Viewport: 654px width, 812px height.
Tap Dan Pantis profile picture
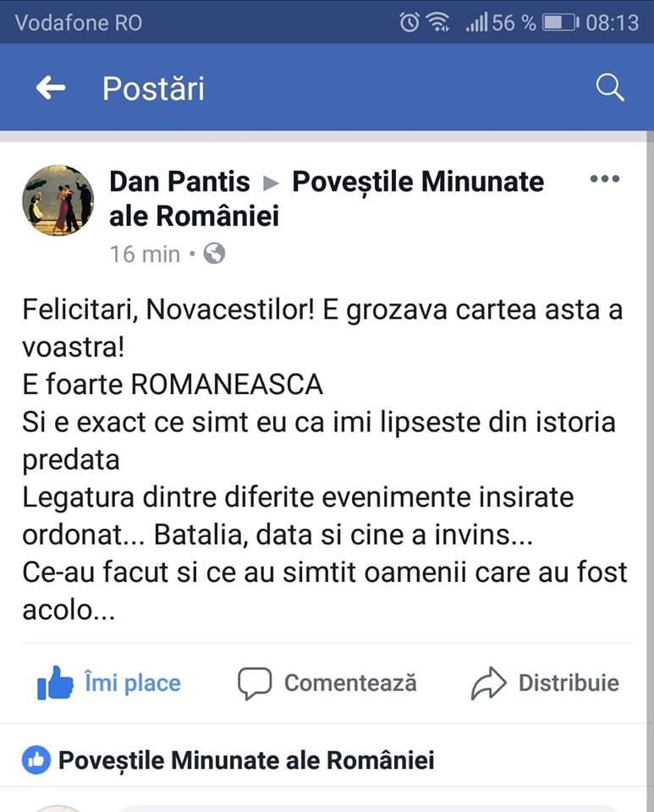tap(58, 200)
